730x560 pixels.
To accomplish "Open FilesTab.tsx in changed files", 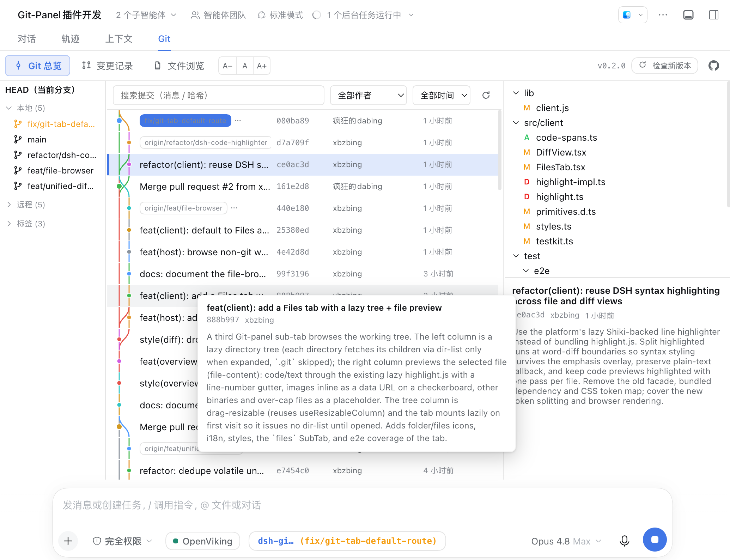I will point(561,167).
